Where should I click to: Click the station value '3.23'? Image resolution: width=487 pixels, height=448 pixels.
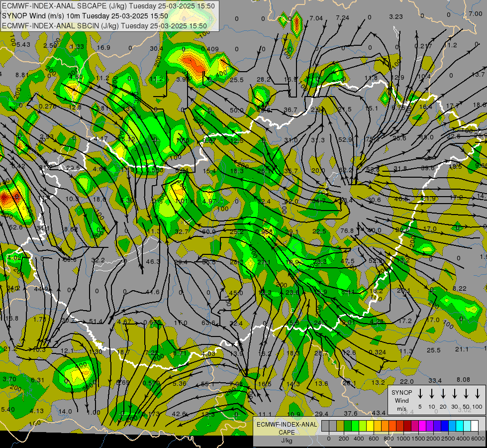396,17
